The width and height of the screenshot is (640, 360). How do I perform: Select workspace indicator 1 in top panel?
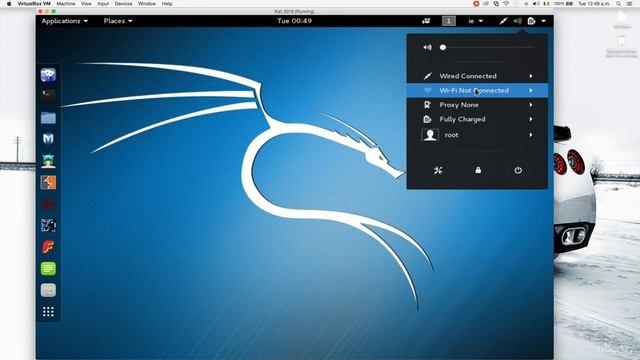449,21
